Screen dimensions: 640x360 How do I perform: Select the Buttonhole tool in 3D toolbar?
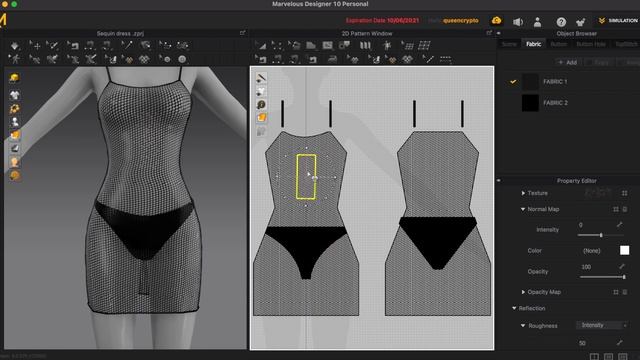pos(182,60)
